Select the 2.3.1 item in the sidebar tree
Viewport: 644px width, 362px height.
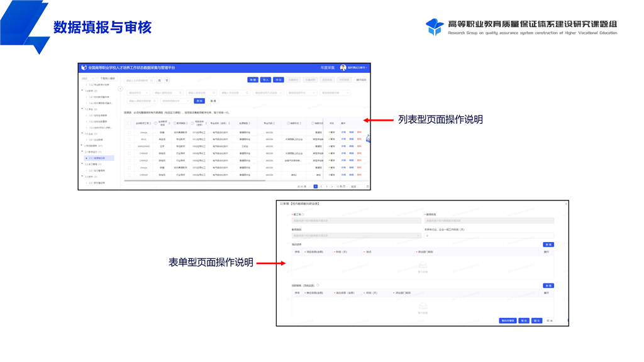[97, 183]
